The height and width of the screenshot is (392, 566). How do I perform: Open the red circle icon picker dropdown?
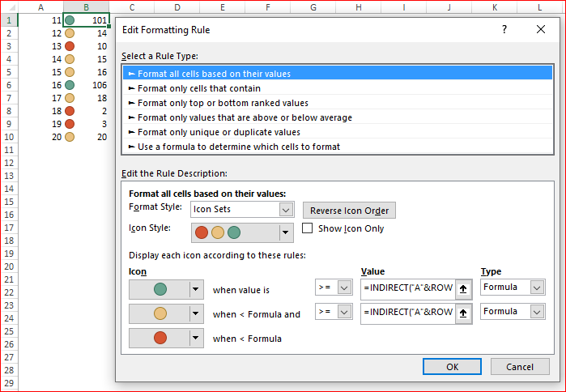pos(196,338)
